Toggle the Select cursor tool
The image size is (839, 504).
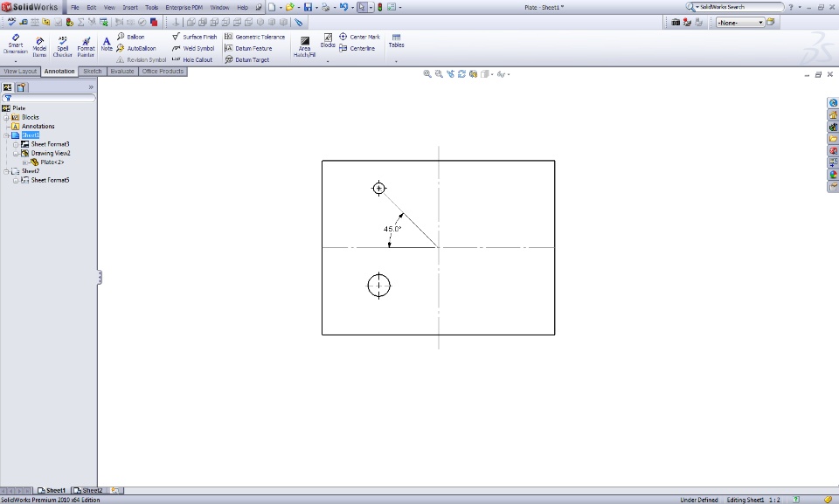(362, 8)
